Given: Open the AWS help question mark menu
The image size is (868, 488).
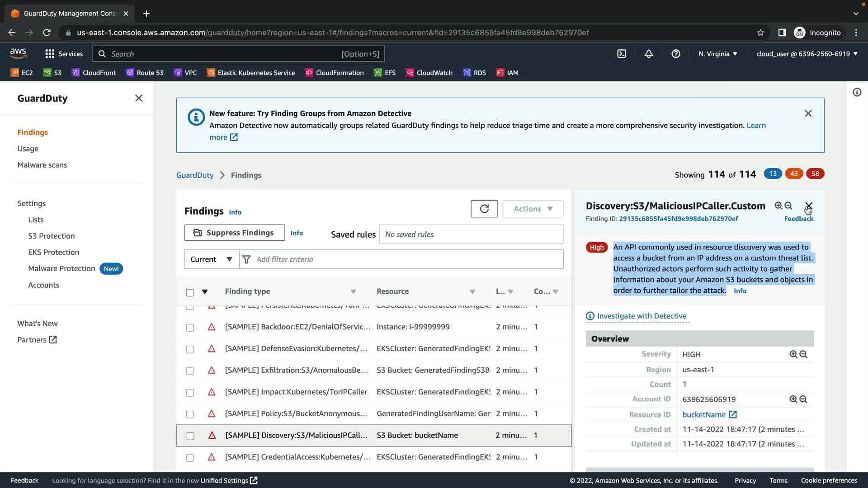Looking at the screenshot, I should 675,54.
